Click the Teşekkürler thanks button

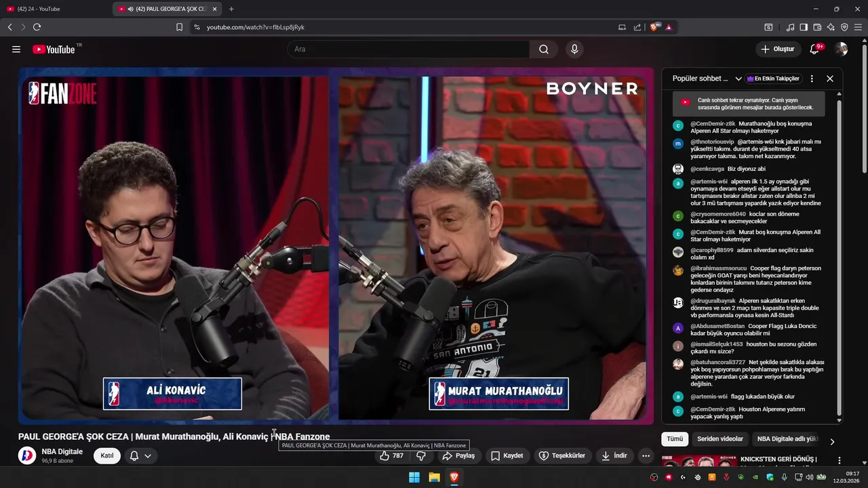click(x=561, y=455)
